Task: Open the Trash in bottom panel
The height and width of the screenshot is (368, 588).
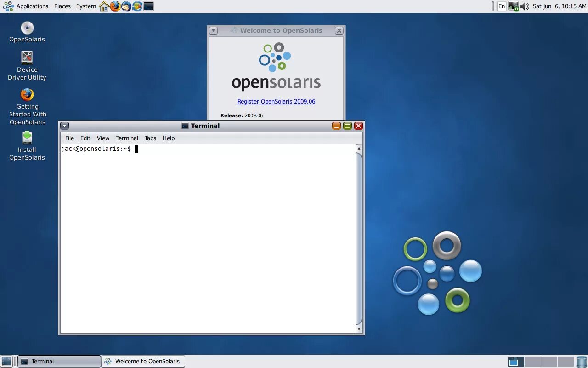Action: pos(582,361)
